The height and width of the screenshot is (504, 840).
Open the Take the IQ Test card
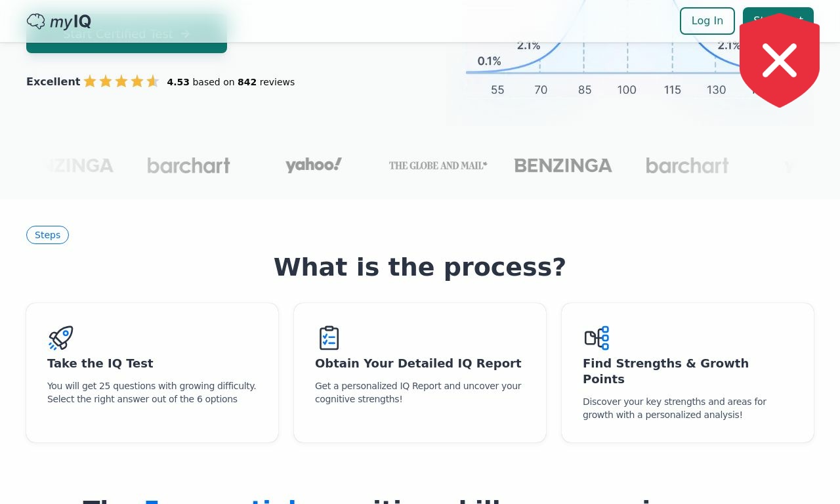tap(152, 373)
